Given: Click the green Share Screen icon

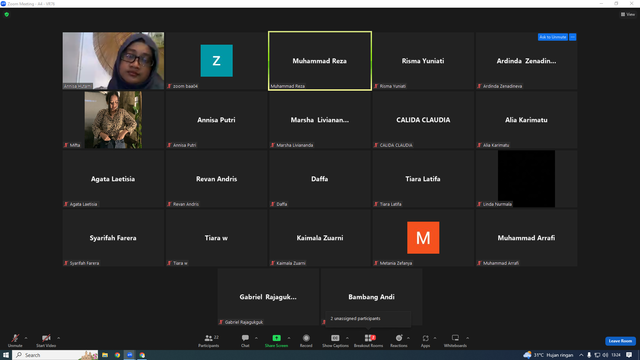Looking at the screenshot, I should 276,338.
